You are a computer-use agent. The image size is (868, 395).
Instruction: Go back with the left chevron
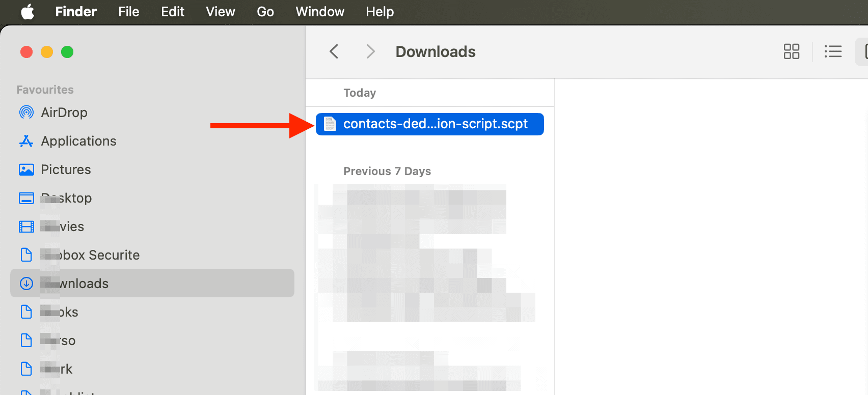coord(334,51)
